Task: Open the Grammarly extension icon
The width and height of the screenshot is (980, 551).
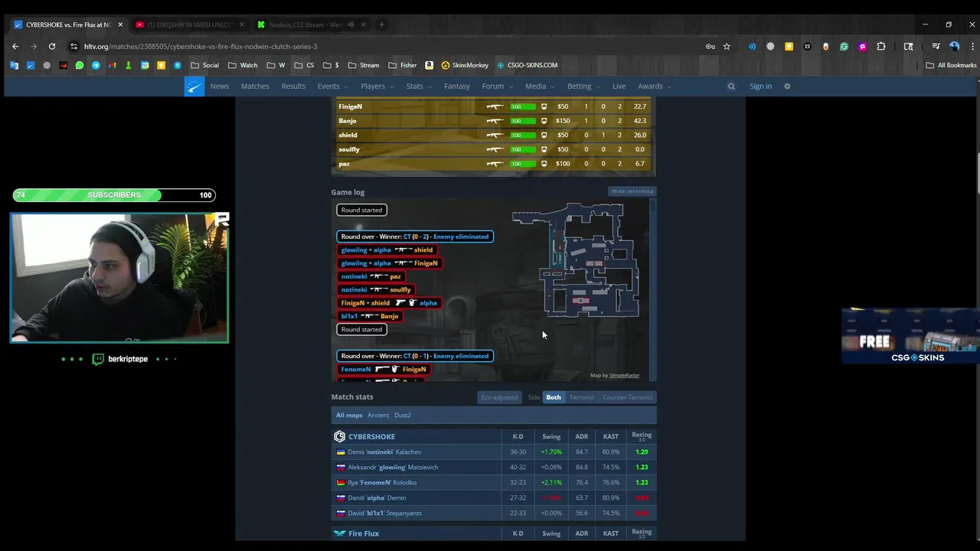Action: click(844, 47)
